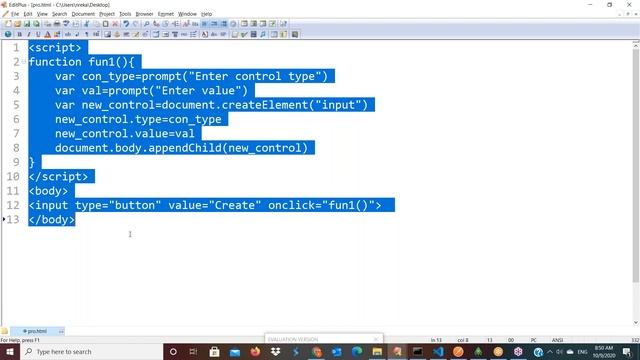Click the 'function fun1(){' code line
The height and width of the screenshot is (360, 640).
pos(81,62)
